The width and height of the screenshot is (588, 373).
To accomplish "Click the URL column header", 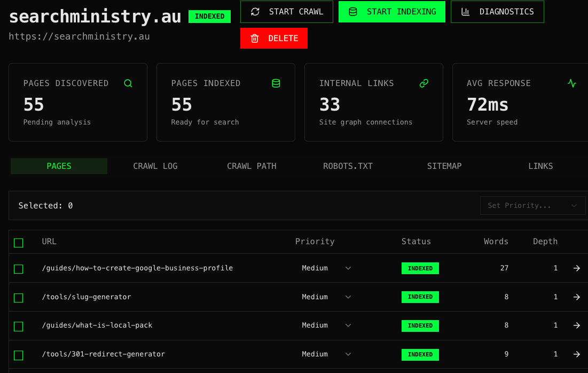I will 49,242.
